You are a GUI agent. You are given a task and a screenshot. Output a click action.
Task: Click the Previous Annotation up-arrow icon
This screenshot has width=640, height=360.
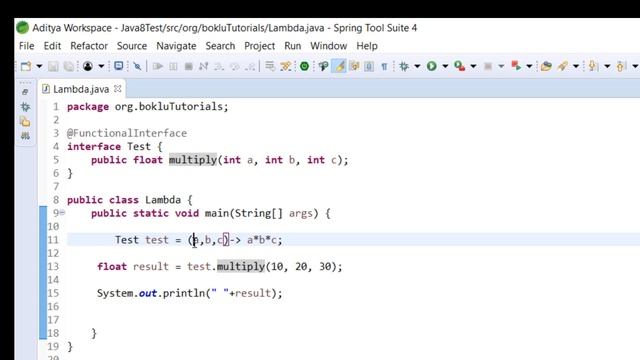[x=621, y=66]
